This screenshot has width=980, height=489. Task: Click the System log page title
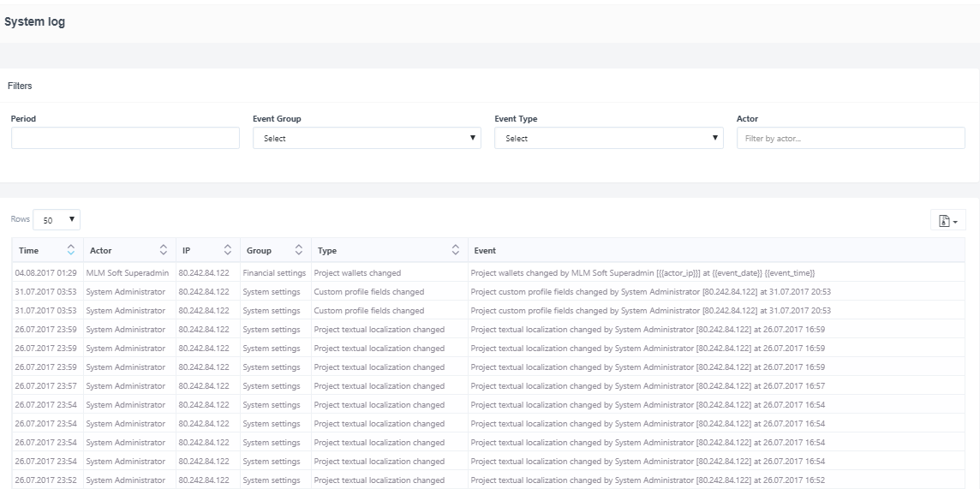[35, 22]
